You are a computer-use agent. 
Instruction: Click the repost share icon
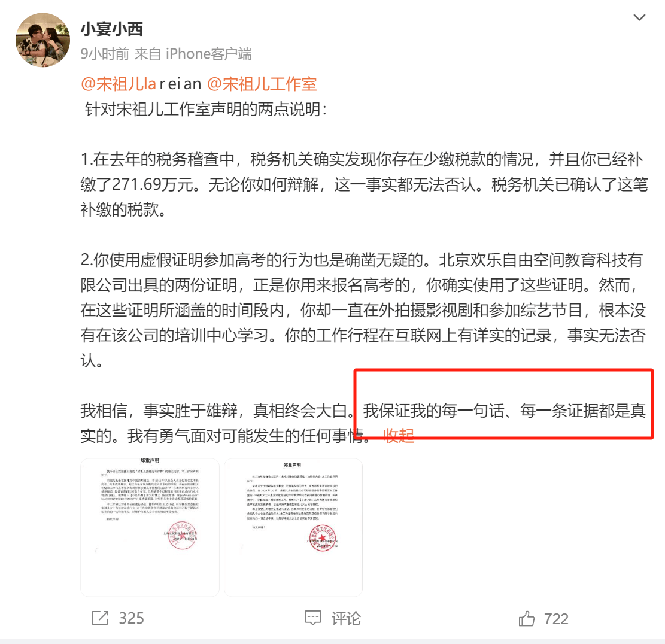point(100,618)
